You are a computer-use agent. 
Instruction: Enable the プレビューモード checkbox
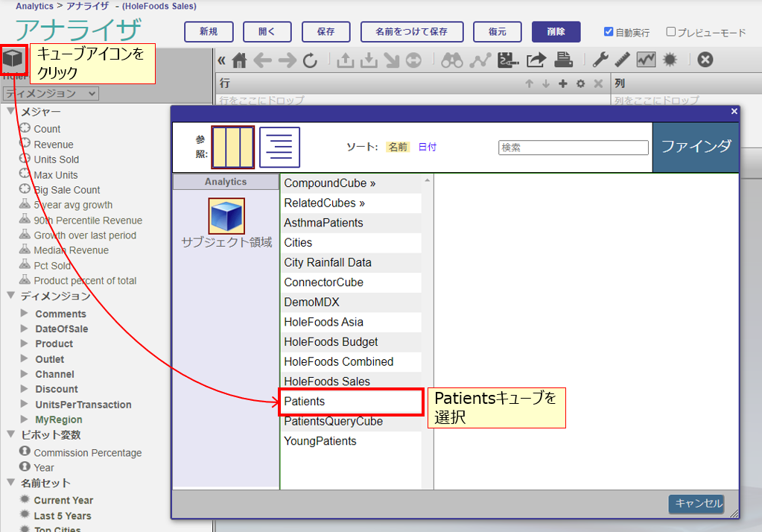point(671,32)
